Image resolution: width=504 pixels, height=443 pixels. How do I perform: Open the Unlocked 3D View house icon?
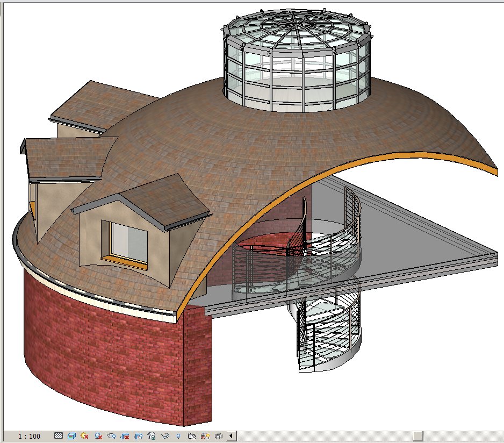[x=152, y=436]
